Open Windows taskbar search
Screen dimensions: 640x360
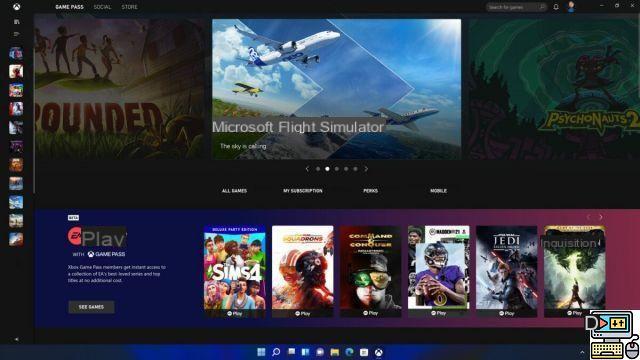click(x=276, y=352)
